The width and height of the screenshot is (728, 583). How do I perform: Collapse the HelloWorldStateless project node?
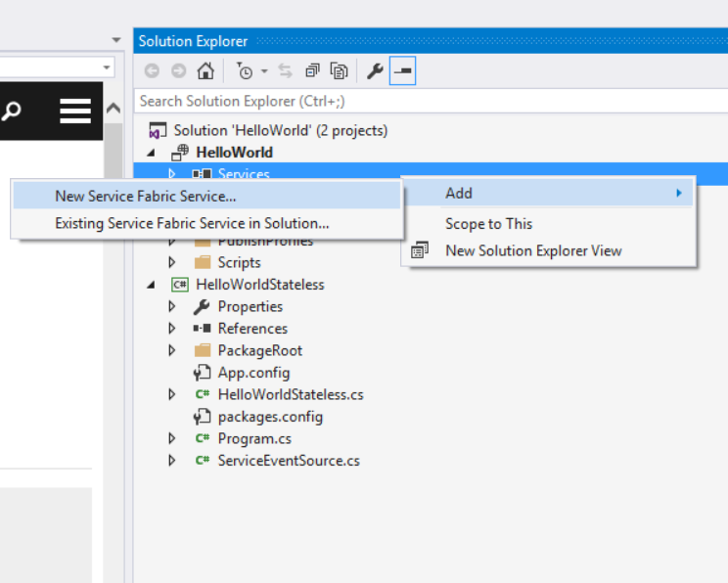click(x=151, y=285)
